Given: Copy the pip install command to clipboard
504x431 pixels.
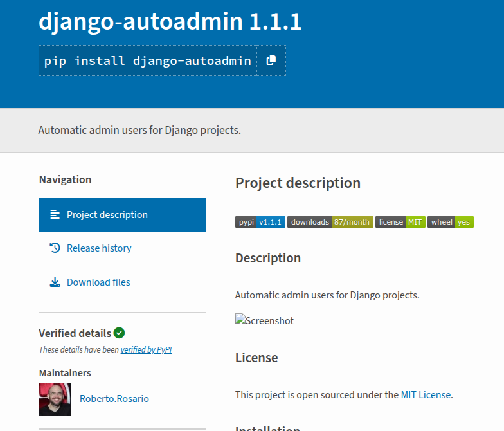Looking at the screenshot, I should point(271,60).
